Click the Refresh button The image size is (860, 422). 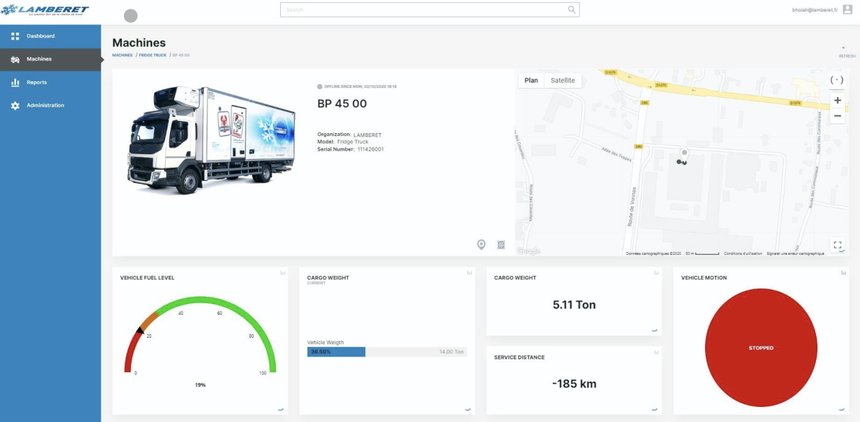[x=846, y=54]
